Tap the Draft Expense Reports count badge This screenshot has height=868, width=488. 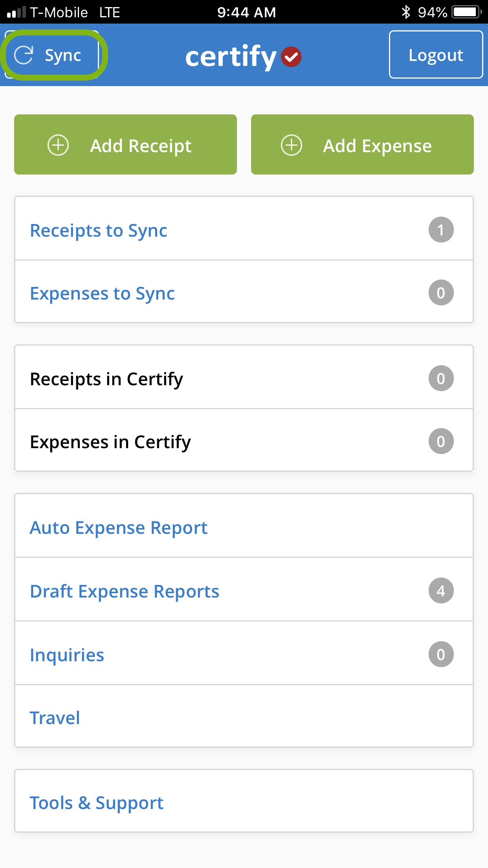[x=441, y=590]
